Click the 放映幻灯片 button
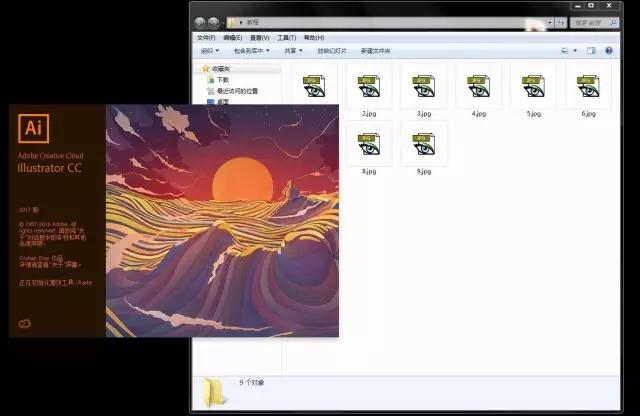Screen dimensions: 640x416 (x=332, y=51)
